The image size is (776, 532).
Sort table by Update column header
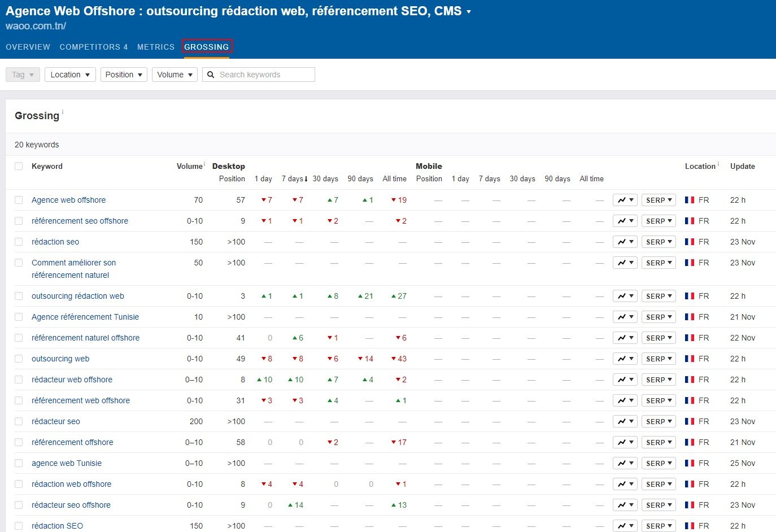pyautogui.click(x=742, y=166)
